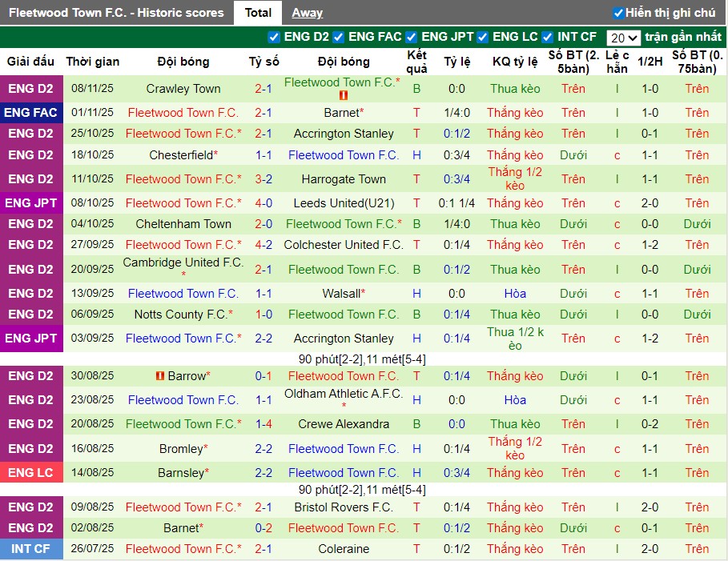
Task: Toggle the ENG LC filter checkbox
Action: coord(481,37)
